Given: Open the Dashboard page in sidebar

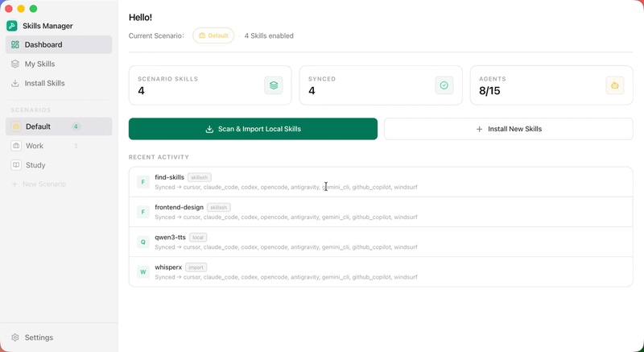Looking at the screenshot, I should point(59,45).
